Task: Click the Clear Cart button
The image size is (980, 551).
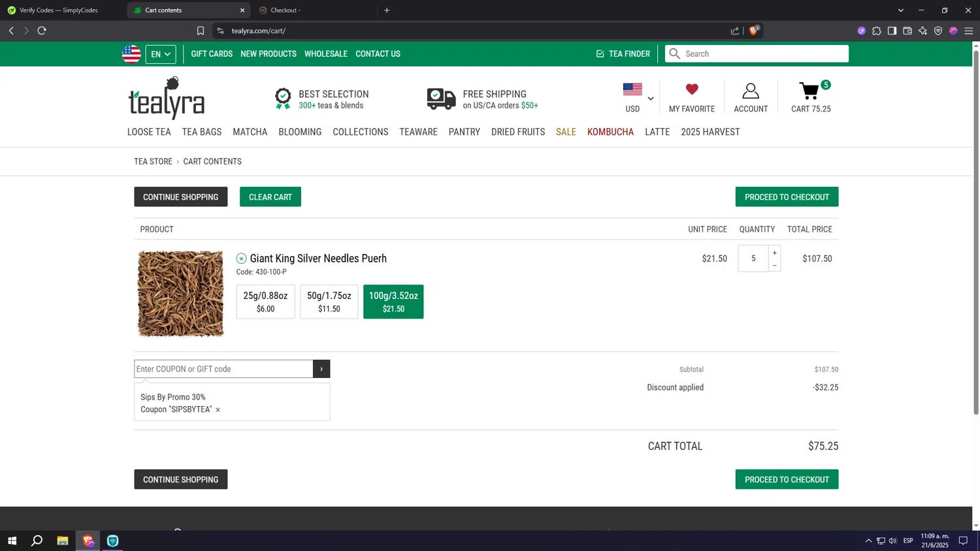Action: [x=270, y=197]
